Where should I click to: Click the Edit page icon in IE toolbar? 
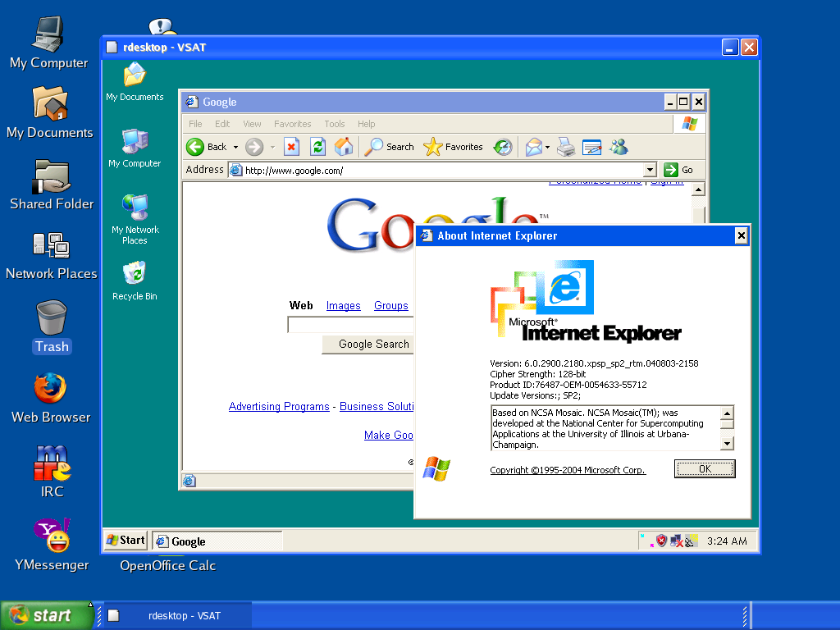click(x=592, y=147)
